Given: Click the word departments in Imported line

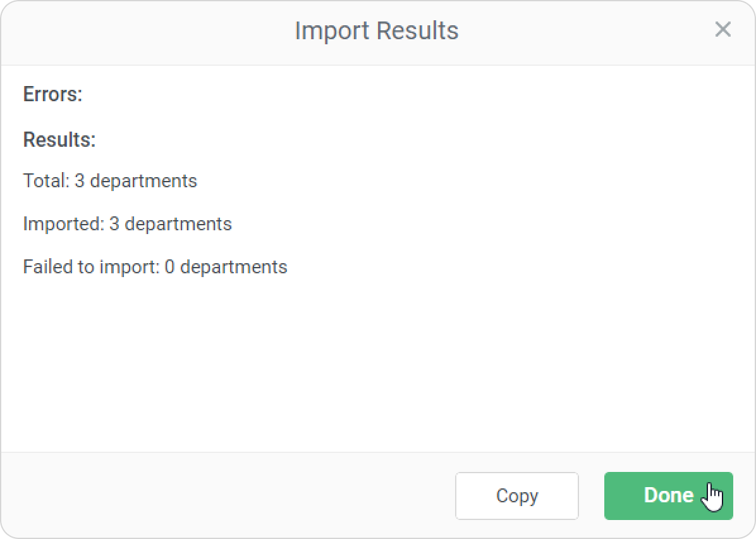Looking at the screenshot, I should click(x=178, y=224).
